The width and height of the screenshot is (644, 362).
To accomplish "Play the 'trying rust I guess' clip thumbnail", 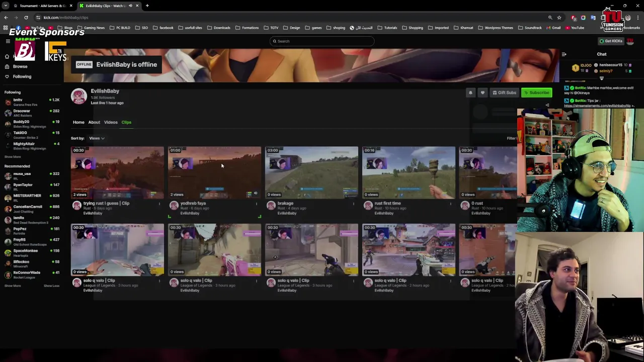I will [117, 172].
